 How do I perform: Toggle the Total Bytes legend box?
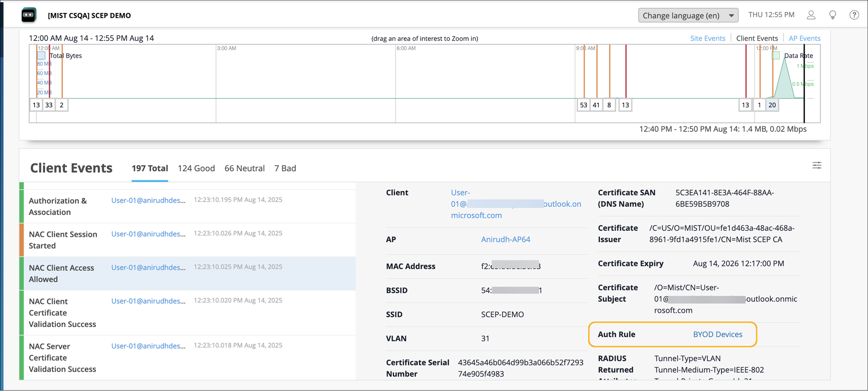(x=42, y=55)
